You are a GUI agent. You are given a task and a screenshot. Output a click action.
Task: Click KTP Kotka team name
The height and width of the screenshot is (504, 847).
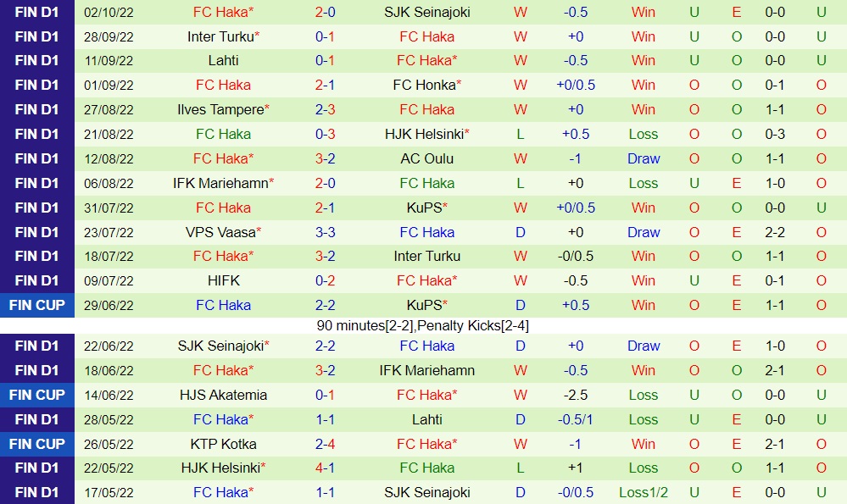223,444
